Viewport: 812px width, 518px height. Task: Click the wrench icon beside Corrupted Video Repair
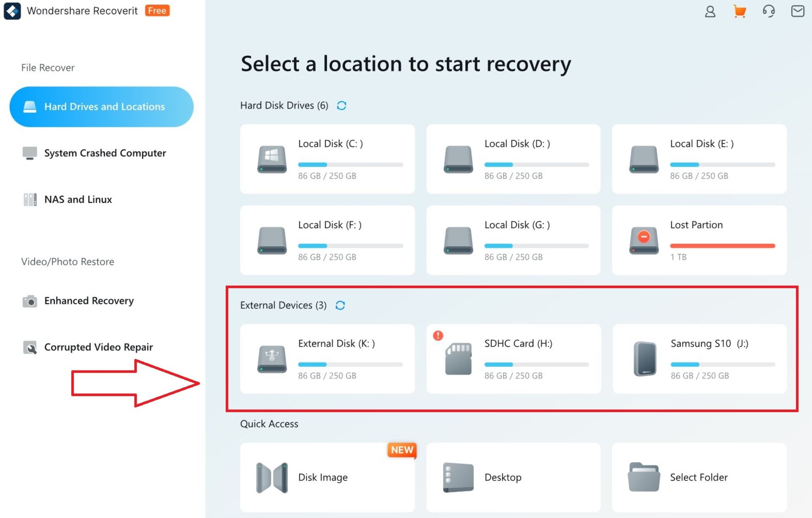pos(30,348)
